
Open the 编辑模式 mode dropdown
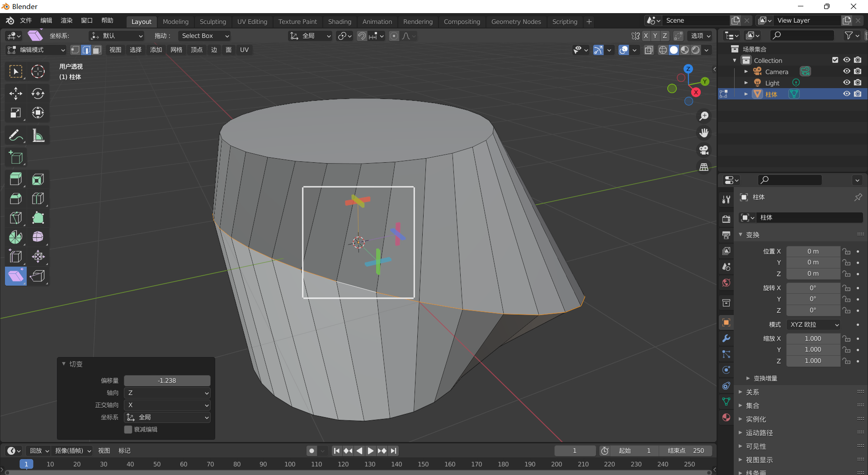tap(36, 50)
